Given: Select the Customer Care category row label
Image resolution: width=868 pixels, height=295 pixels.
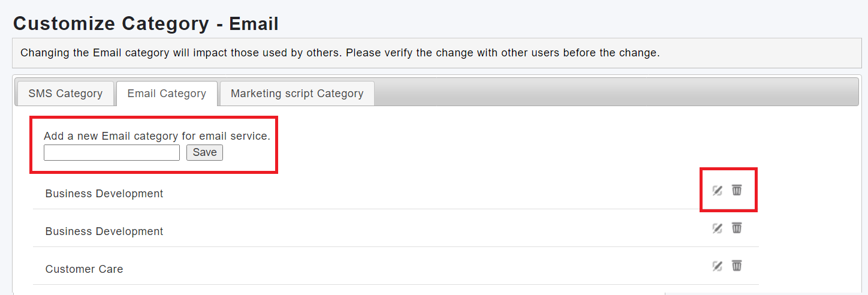Looking at the screenshot, I should tap(84, 269).
